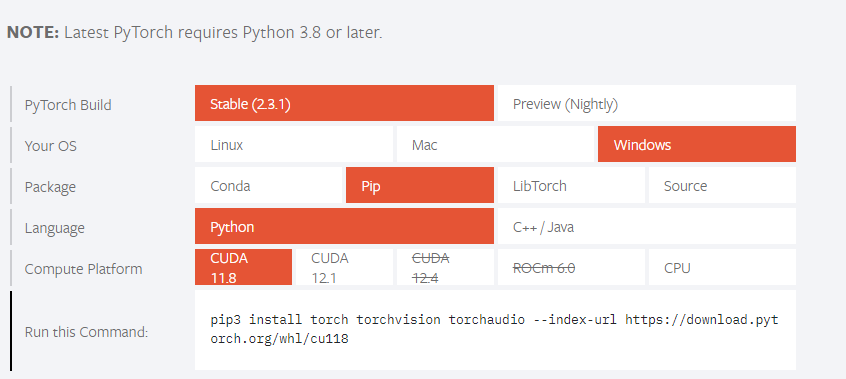Viewport: 846px width, 379px height.
Task: Choose the Preview (Nightly) build
Action: pos(646,103)
